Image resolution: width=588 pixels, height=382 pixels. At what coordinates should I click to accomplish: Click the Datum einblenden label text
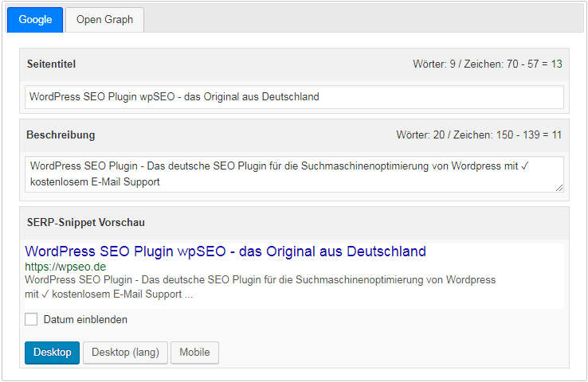(85, 320)
